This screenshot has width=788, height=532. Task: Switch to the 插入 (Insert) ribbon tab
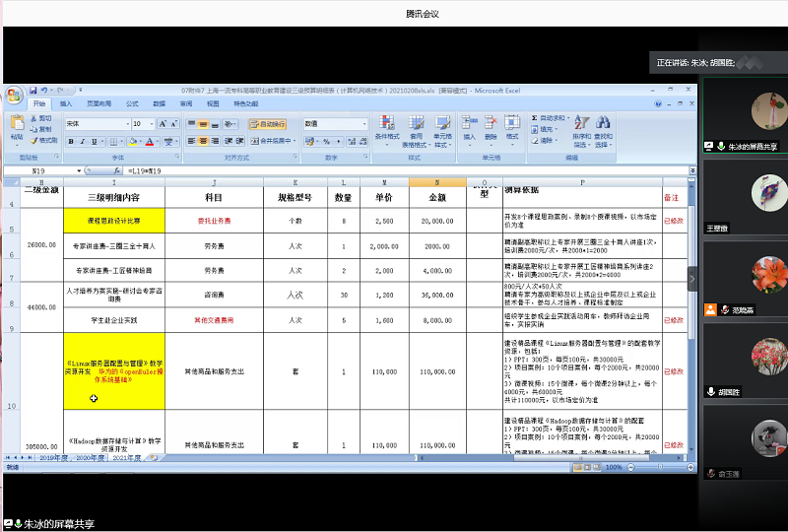pos(66,103)
